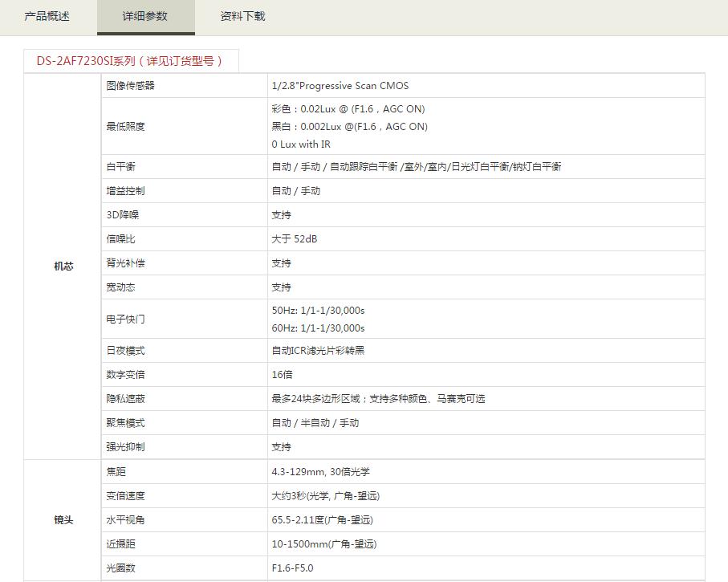
Task: Select the 数字变倍 row label
Action: [x=125, y=375]
